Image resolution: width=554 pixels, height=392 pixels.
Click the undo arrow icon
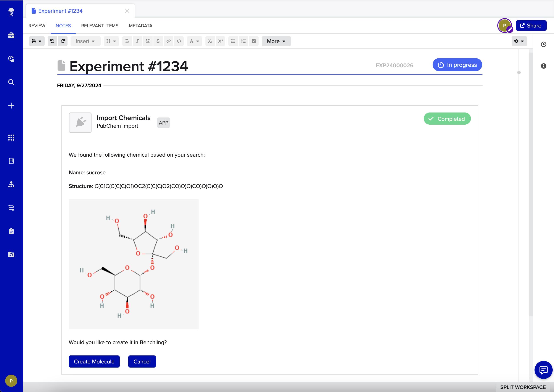[52, 41]
